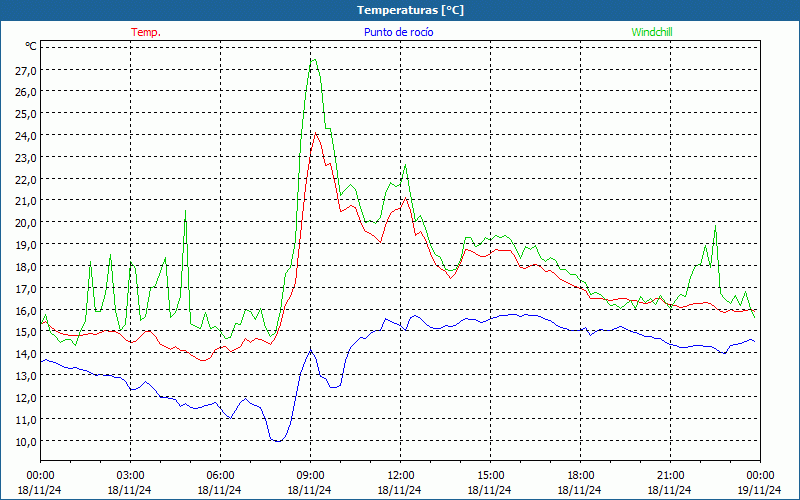800x500 pixels.
Task: Click the 27,0 y-axis value
Action: tap(26, 70)
